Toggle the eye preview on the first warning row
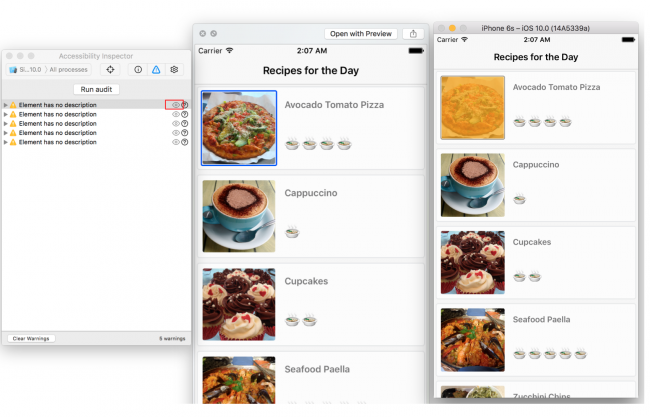650x417 pixels. tap(176, 105)
